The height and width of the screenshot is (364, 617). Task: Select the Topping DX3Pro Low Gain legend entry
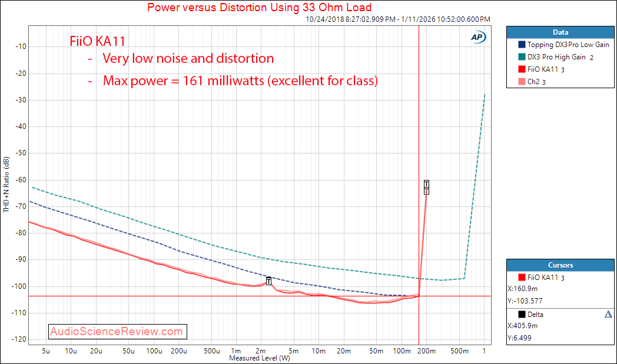pos(563,45)
